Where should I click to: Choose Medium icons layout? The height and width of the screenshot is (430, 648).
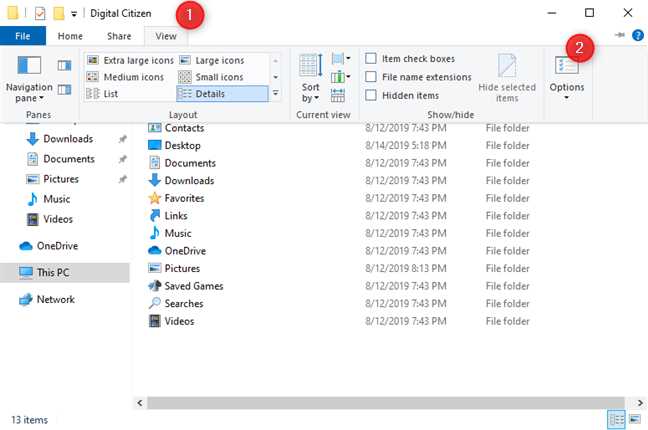tap(125, 77)
